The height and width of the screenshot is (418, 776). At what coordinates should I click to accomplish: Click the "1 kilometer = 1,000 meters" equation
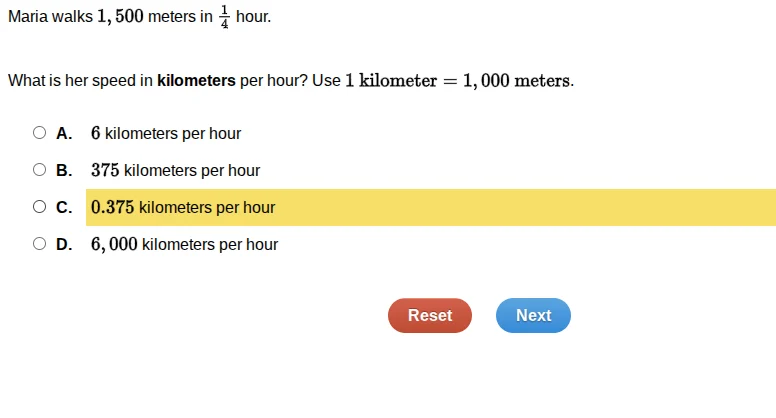click(x=457, y=80)
